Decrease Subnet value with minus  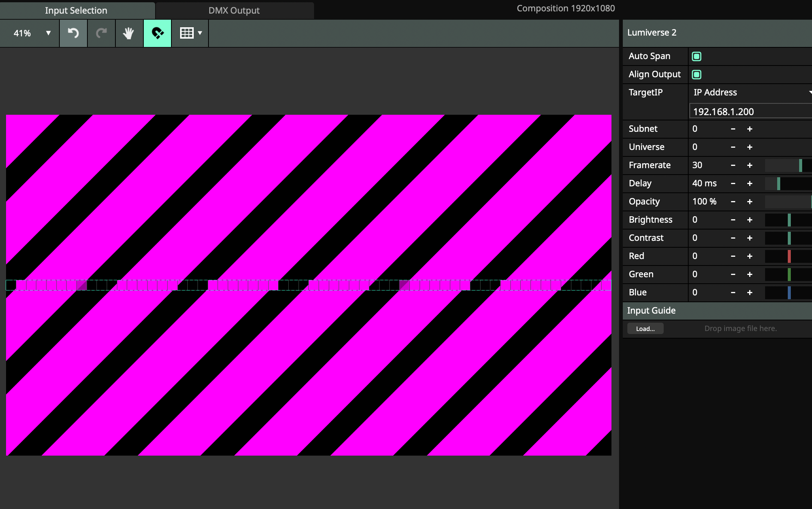(733, 129)
